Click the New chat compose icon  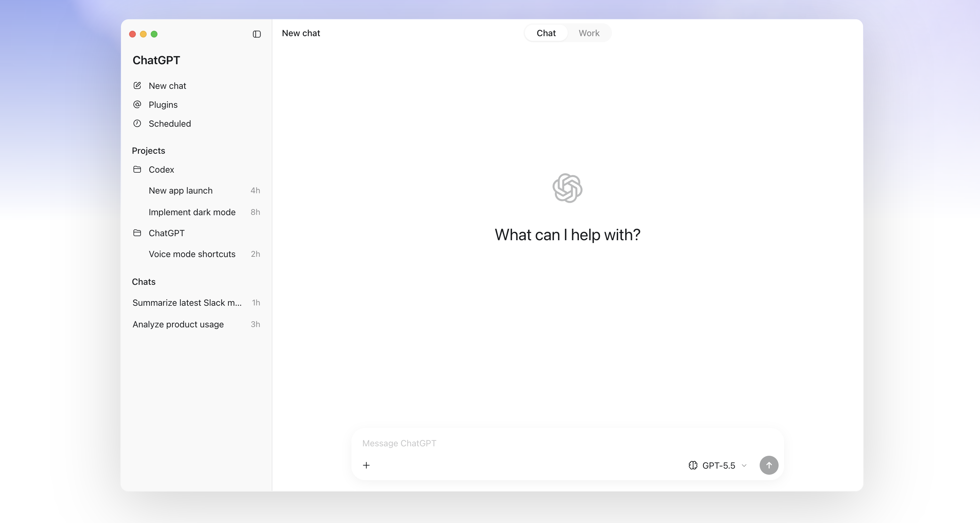[137, 85]
